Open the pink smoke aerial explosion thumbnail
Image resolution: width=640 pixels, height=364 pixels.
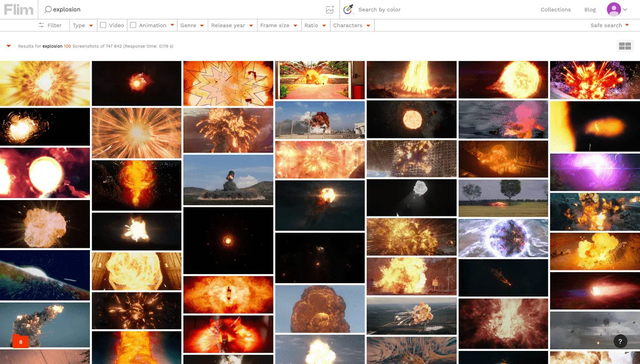coord(503,119)
